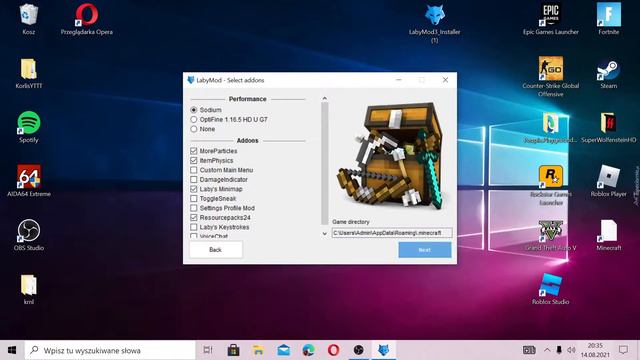Open the notification center icon
Viewport: 640px width, 360px height.
623,350
